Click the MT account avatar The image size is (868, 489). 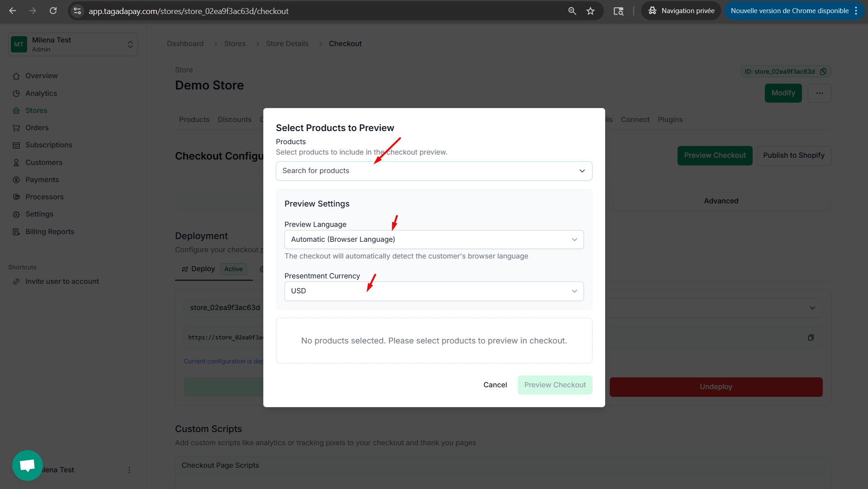click(19, 44)
